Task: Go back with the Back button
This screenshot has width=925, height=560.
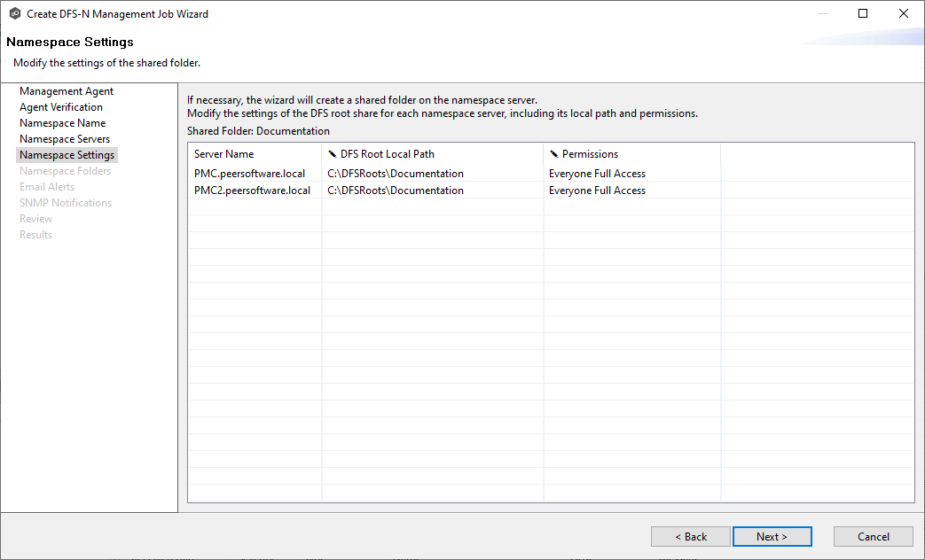Action: [690, 536]
